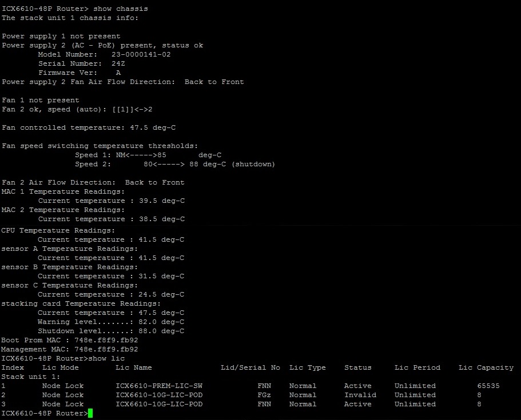Click the 'Lic Capacity' column header
521x420 pixels.
[486, 367]
